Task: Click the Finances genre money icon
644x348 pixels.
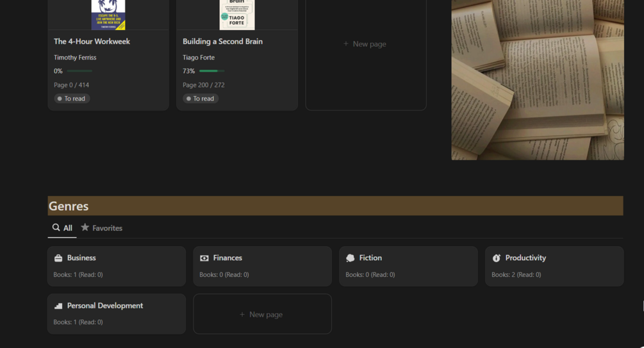Action: (204, 258)
